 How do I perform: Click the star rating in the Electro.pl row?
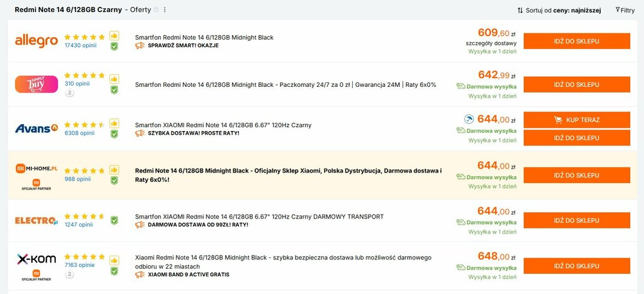click(x=85, y=217)
